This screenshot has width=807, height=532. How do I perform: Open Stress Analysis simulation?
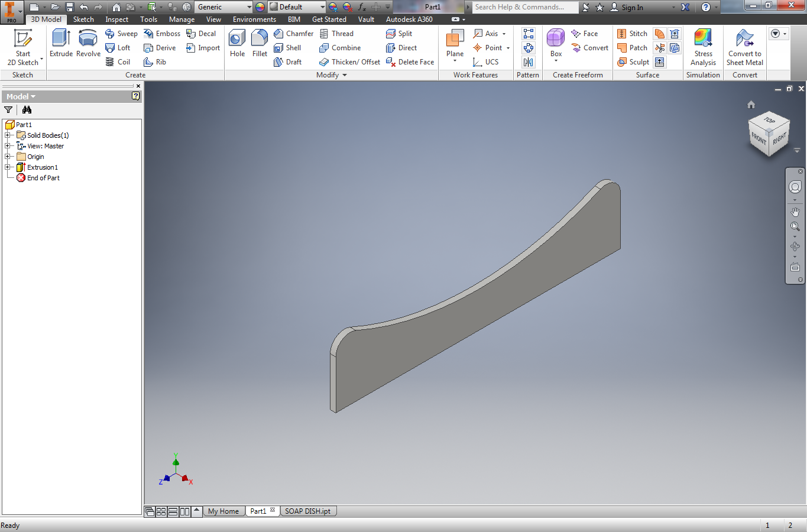703,47
